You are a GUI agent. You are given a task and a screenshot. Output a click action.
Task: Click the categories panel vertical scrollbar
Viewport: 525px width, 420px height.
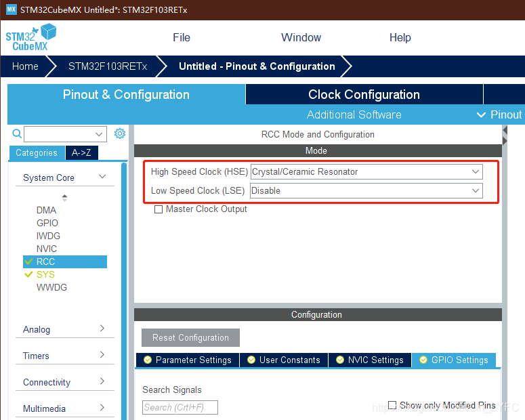pos(124,291)
